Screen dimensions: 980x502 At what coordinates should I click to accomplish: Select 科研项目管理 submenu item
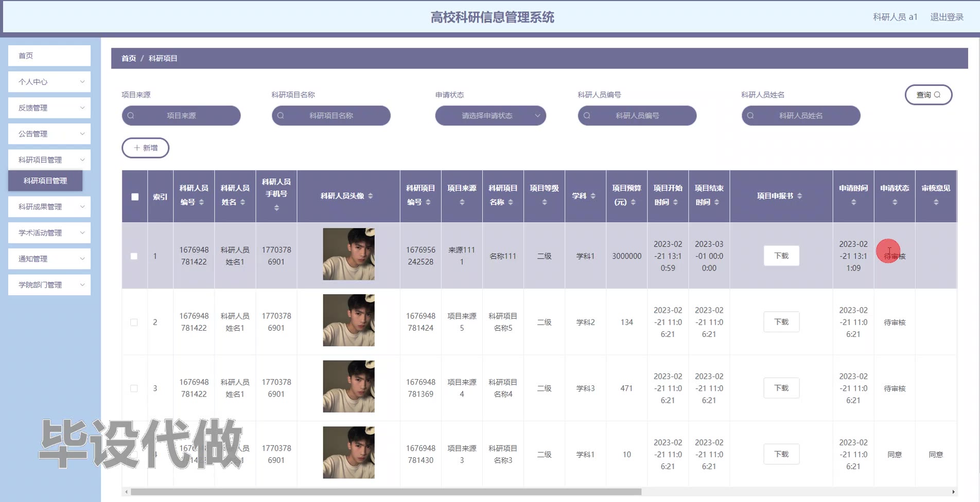(x=45, y=181)
